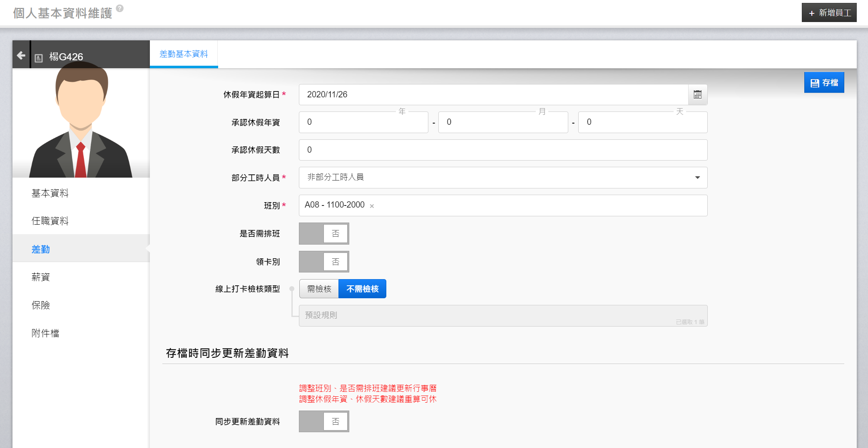
Task: Click the 承認休假天數 input field
Action: tap(502, 150)
